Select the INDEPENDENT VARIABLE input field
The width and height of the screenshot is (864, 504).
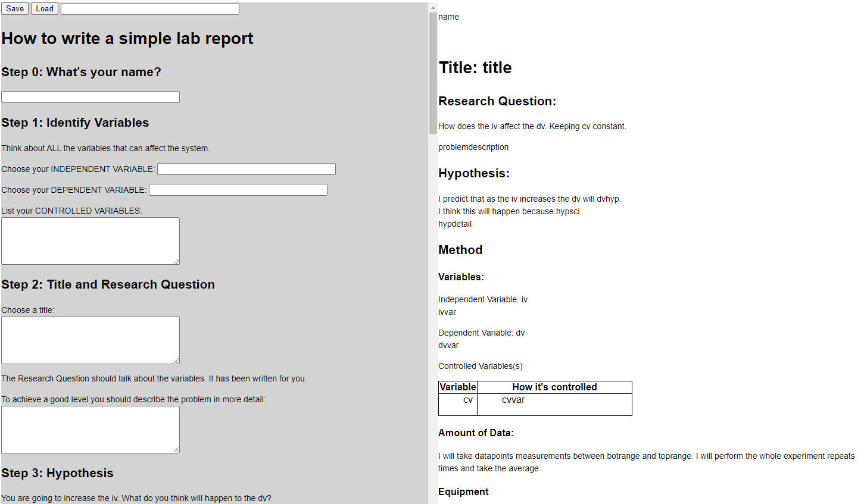[247, 169]
